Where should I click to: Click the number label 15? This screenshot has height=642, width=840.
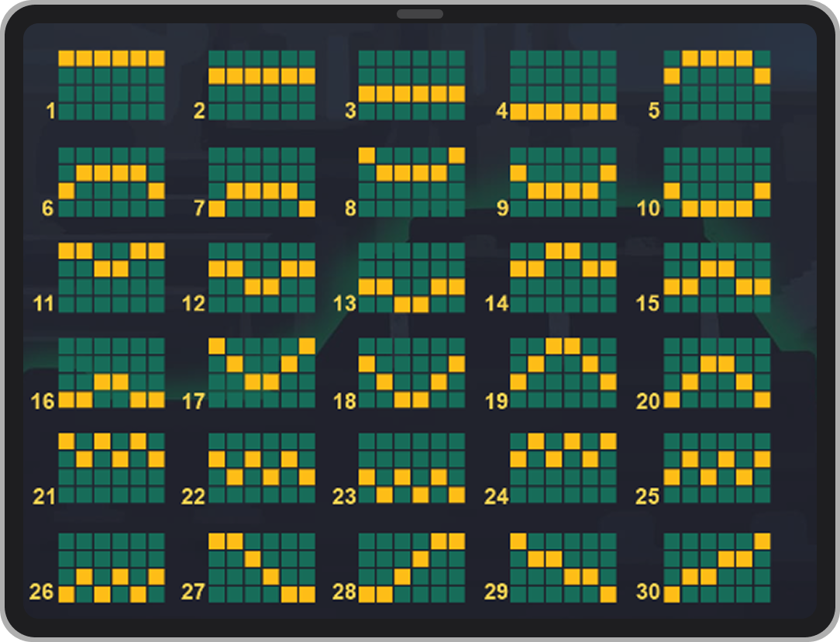(647, 303)
